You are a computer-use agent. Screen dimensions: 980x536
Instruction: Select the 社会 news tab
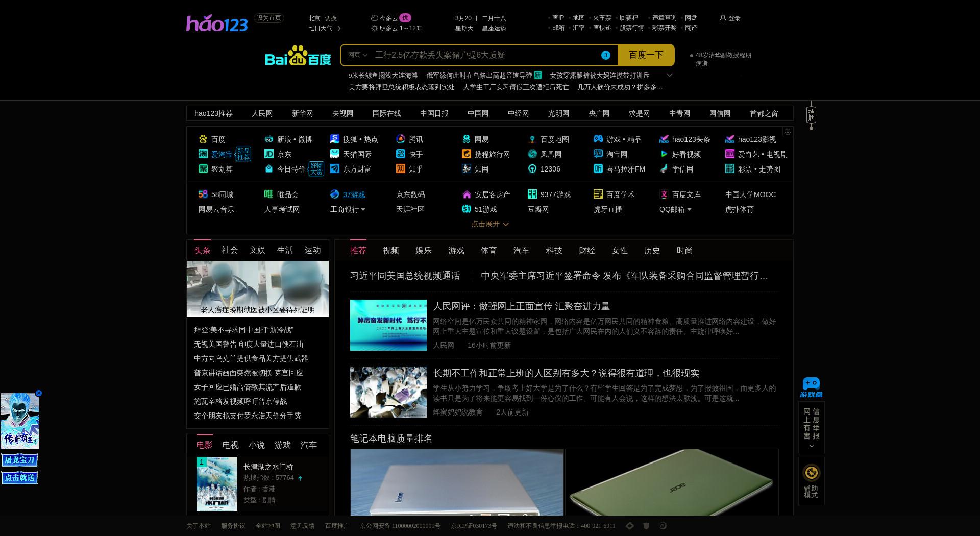pos(230,250)
